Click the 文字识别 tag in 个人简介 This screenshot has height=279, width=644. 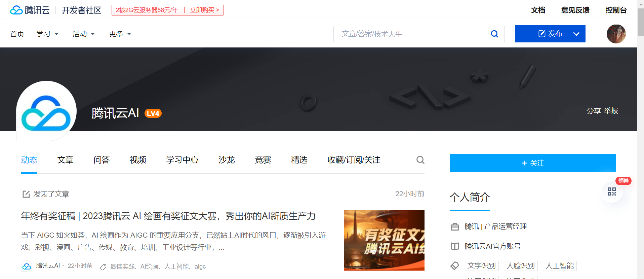[482, 266]
